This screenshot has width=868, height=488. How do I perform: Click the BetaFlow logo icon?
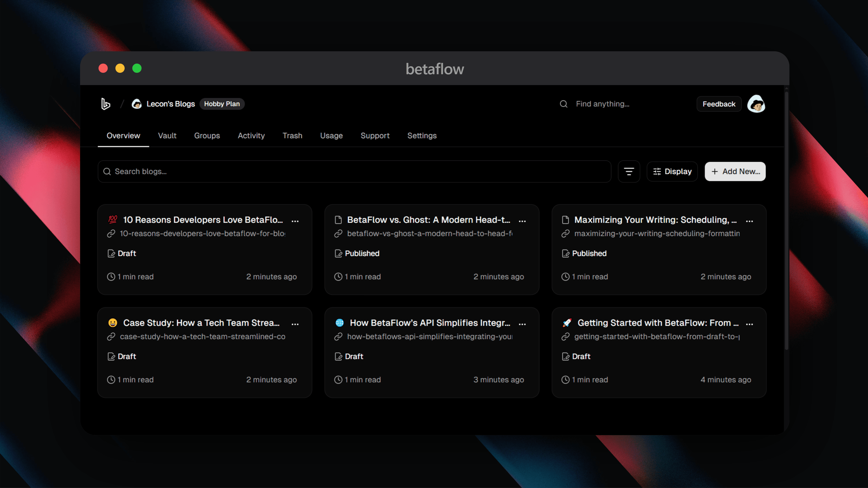106,104
